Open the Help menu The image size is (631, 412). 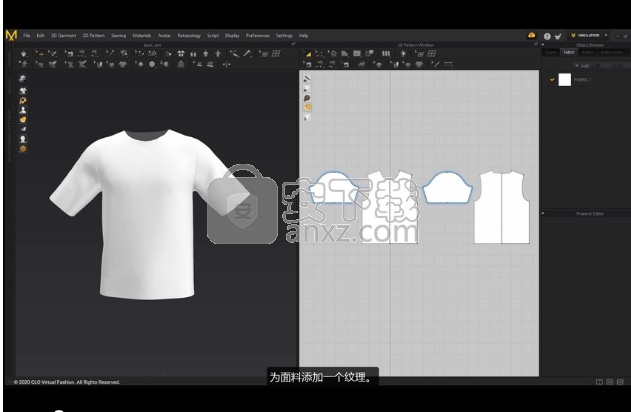pos(303,35)
